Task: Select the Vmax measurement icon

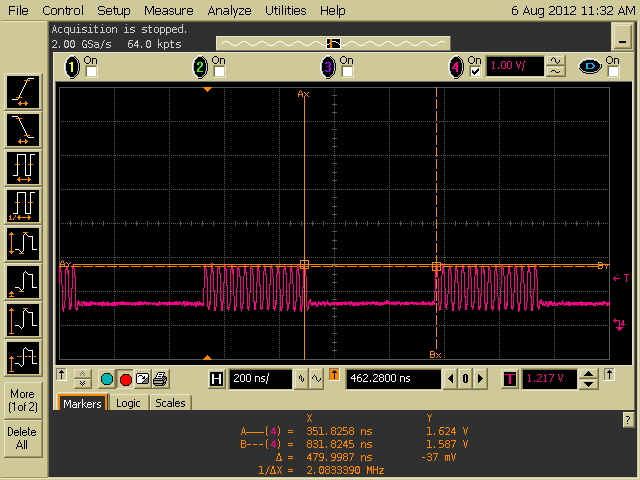Action: pos(23,320)
